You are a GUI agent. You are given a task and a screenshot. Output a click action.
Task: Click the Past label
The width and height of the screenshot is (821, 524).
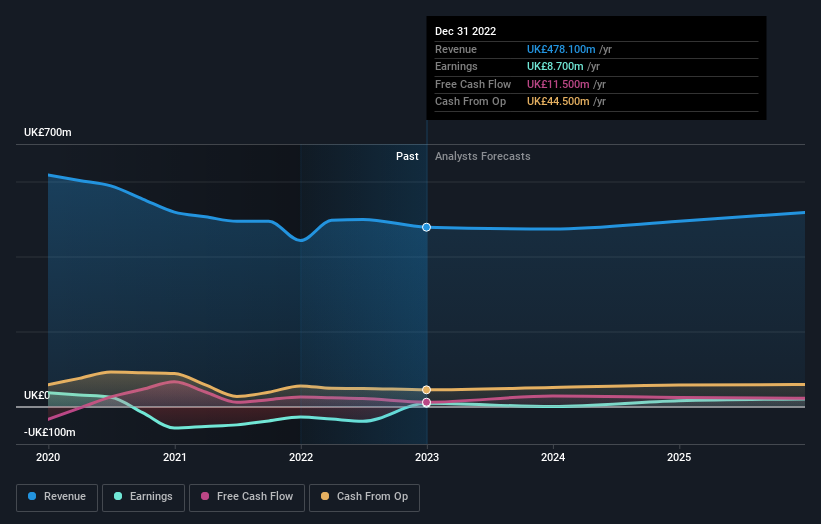point(407,157)
